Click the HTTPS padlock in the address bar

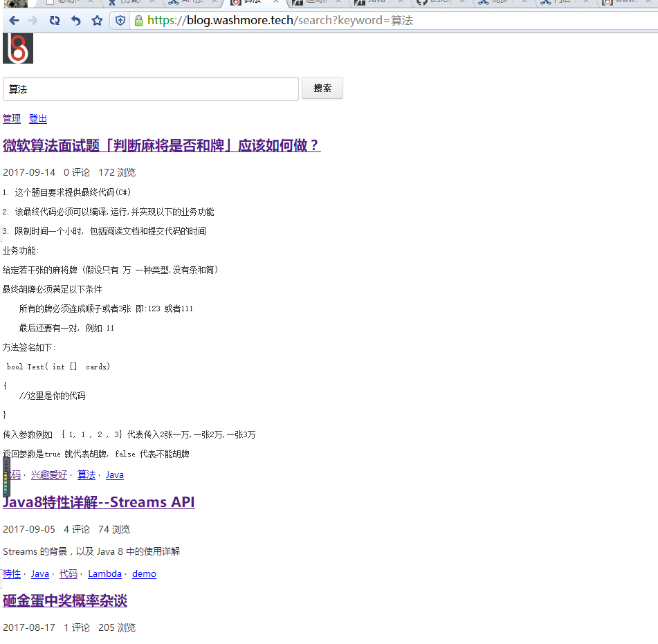139,20
